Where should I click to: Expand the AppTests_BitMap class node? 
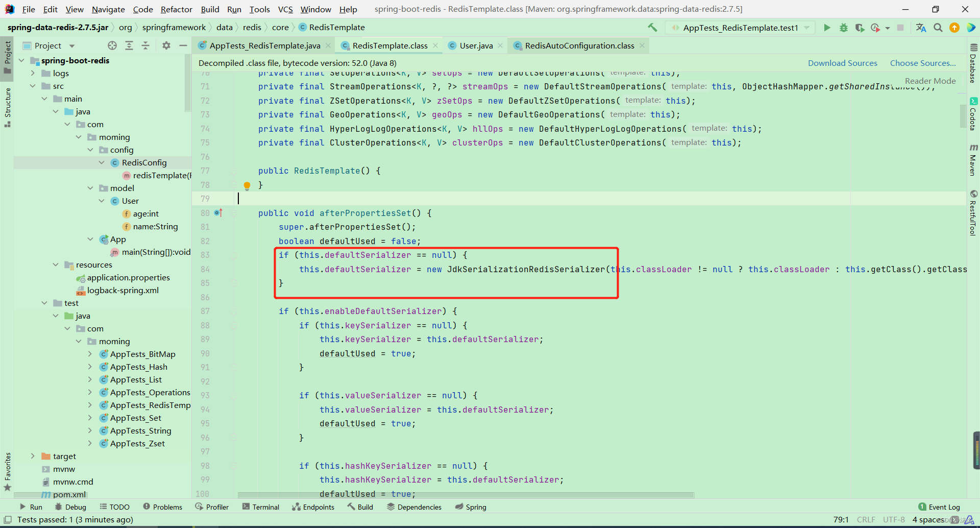[90, 354]
